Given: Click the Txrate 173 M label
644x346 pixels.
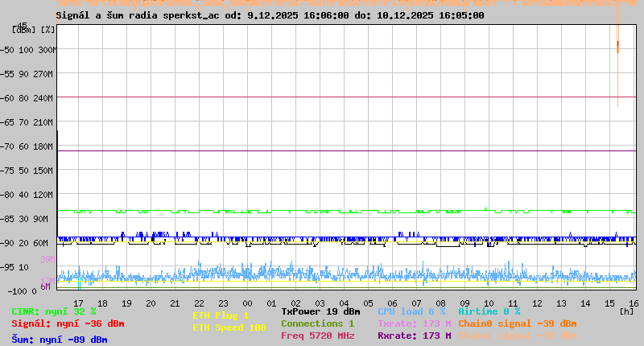Looking at the screenshot, I should point(414,323).
